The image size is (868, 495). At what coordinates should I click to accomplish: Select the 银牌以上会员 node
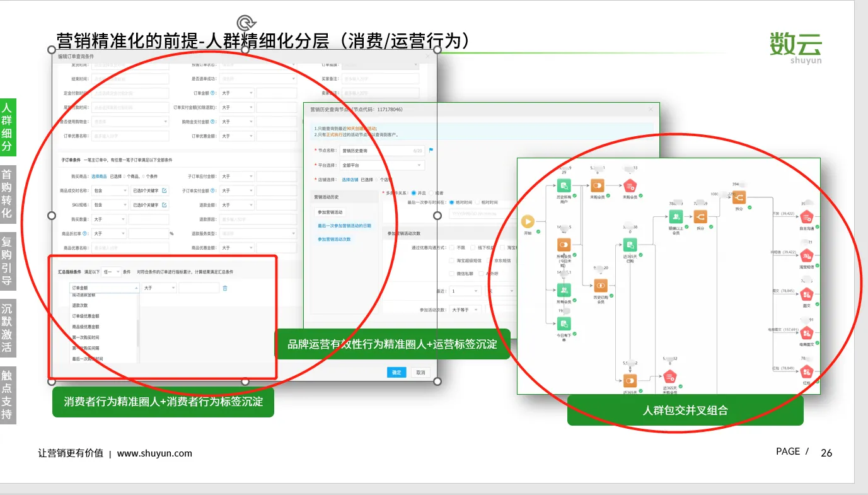pos(676,217)
